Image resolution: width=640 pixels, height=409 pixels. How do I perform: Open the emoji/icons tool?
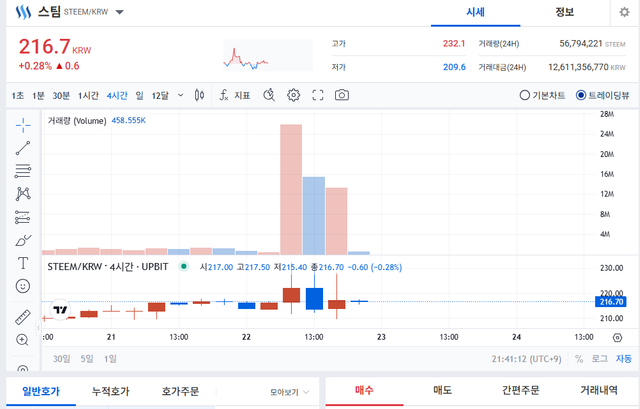[x=23, y=286]
